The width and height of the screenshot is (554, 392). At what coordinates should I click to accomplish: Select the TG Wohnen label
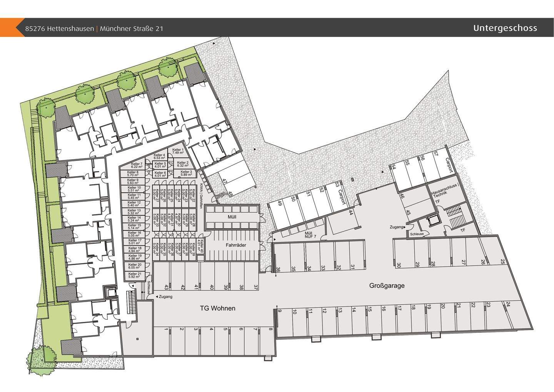(217, 308)
